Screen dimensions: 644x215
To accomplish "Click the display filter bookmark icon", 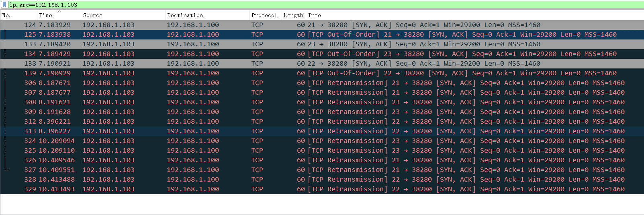I will pyautogui.click(x=5, y=5).
